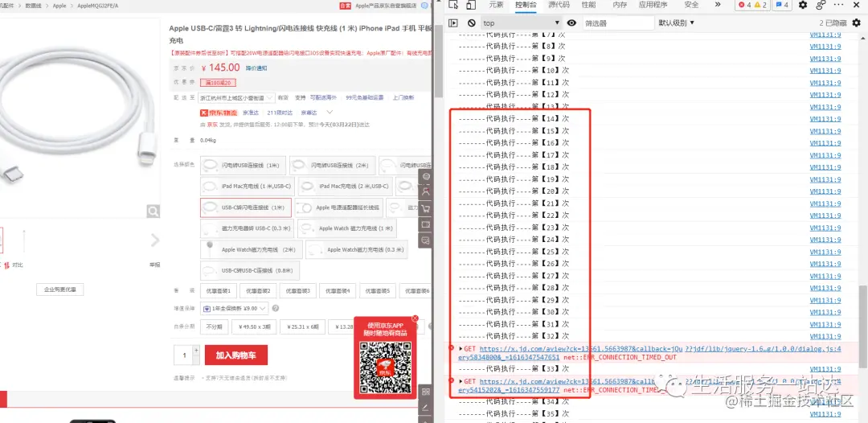This screenshot has height=423, width=868.
Task: Activate the DevTools inspect element picker icon
Action: [x=453, y=5]
